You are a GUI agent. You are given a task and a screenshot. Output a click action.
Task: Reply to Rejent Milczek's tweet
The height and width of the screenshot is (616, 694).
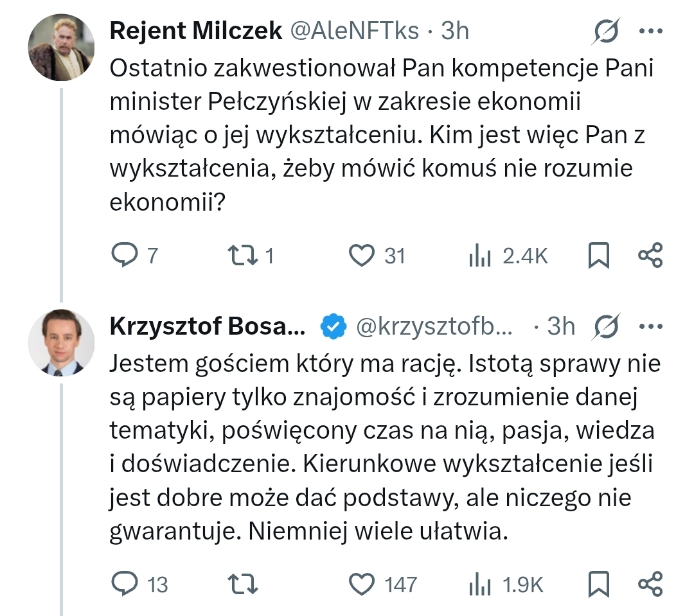tap(123, 256)
